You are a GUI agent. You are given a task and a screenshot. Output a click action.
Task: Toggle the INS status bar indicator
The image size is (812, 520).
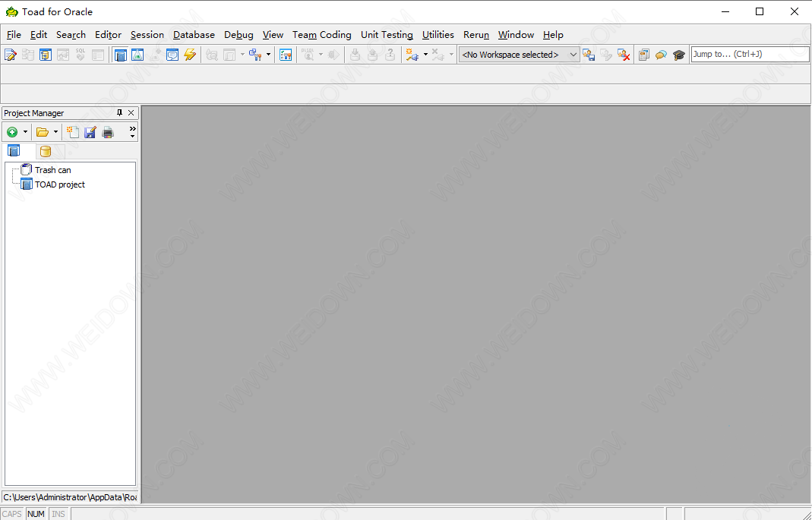click(58, 514)
